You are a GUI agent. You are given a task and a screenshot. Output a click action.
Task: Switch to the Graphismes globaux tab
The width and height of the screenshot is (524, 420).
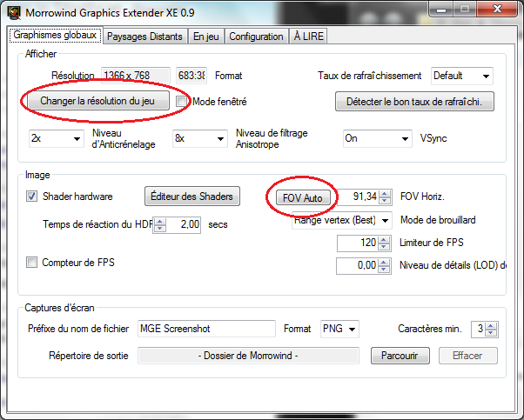(x=55, y=35)
